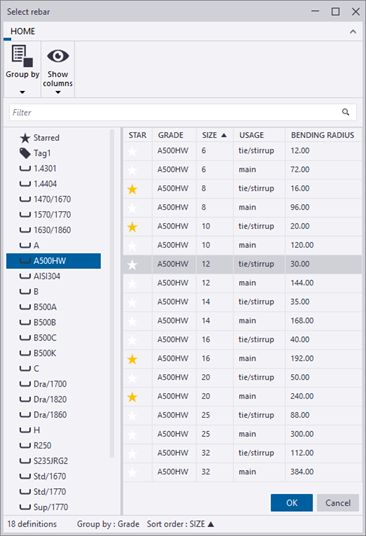Unstar the size 16 main row
This screenshot has width=366, height=536.
pos(132,359)
